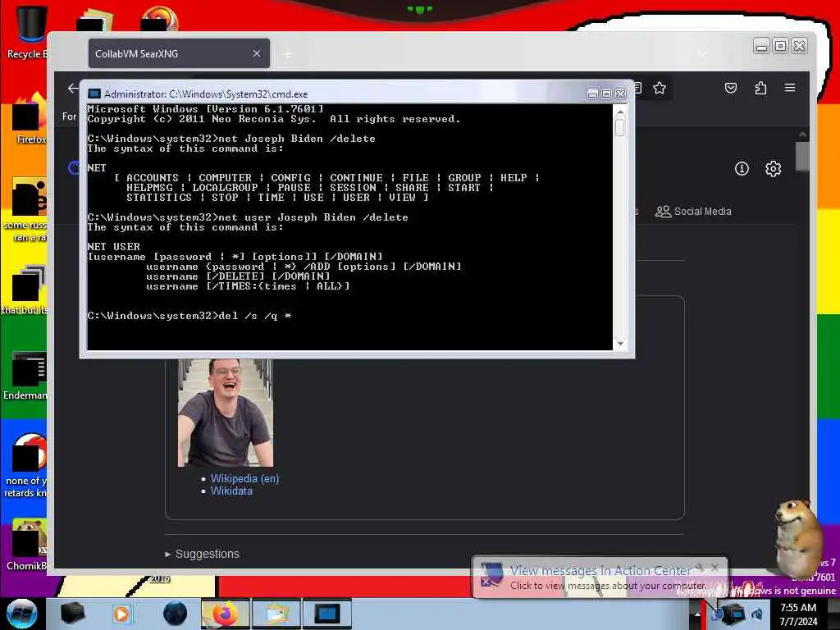Close the CollabVM SearXNG tab

tap(257, 53)
